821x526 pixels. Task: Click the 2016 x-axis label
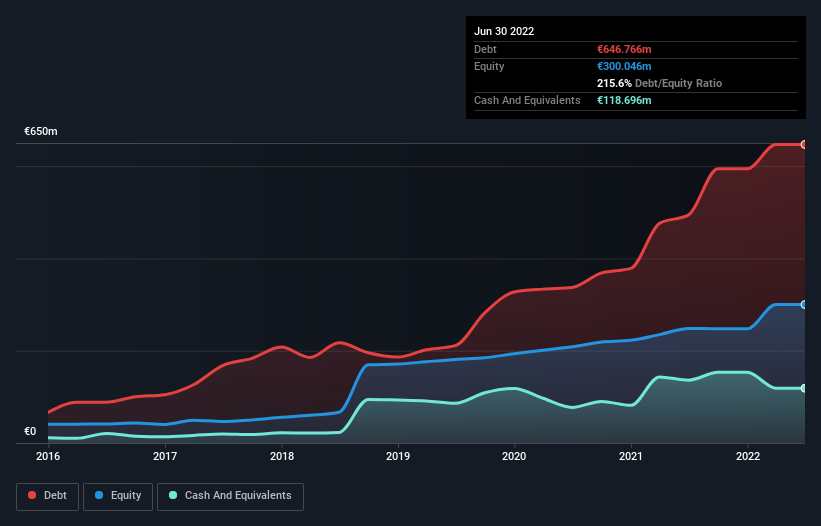click(x=48, y=456)
